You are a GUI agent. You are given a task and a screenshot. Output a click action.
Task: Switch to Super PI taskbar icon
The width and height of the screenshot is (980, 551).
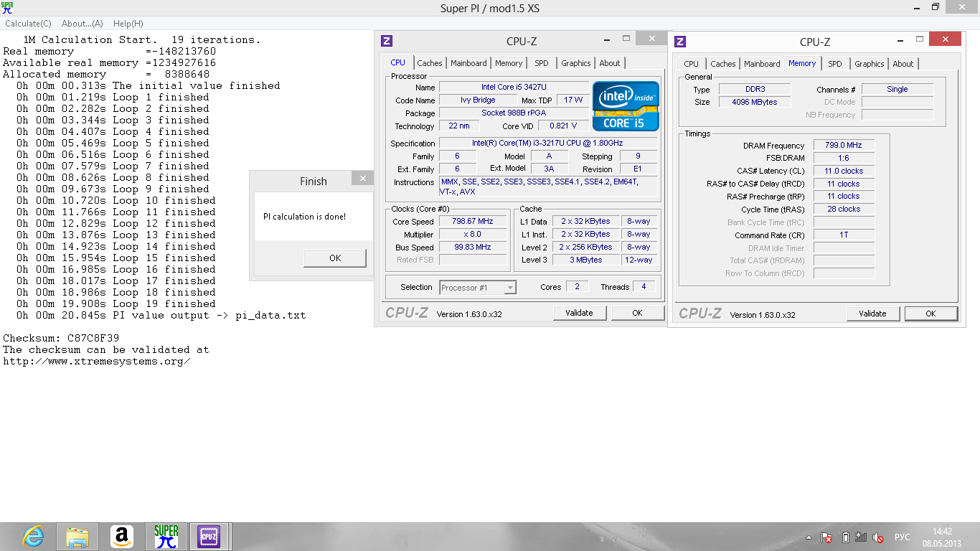166,537
